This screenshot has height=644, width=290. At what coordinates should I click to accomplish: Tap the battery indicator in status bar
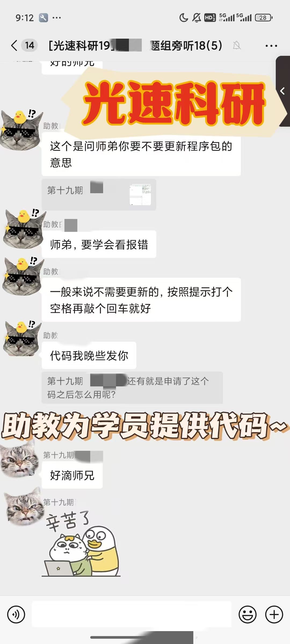264,18
